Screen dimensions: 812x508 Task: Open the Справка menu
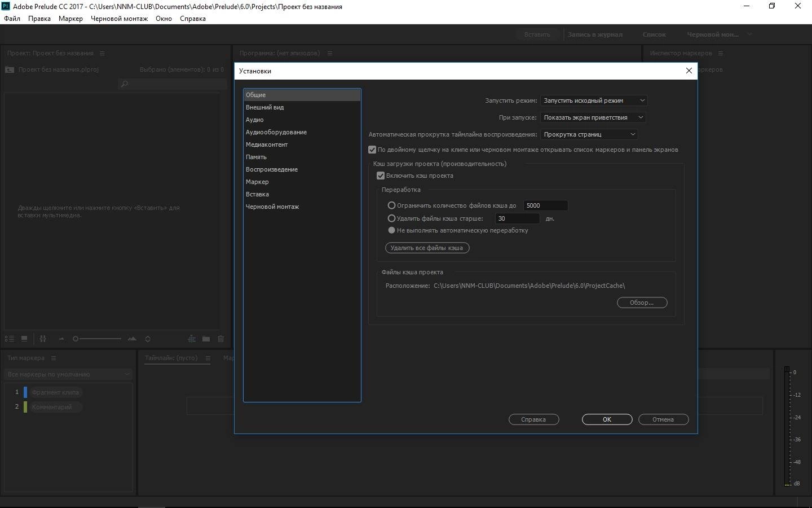(193, 19)
